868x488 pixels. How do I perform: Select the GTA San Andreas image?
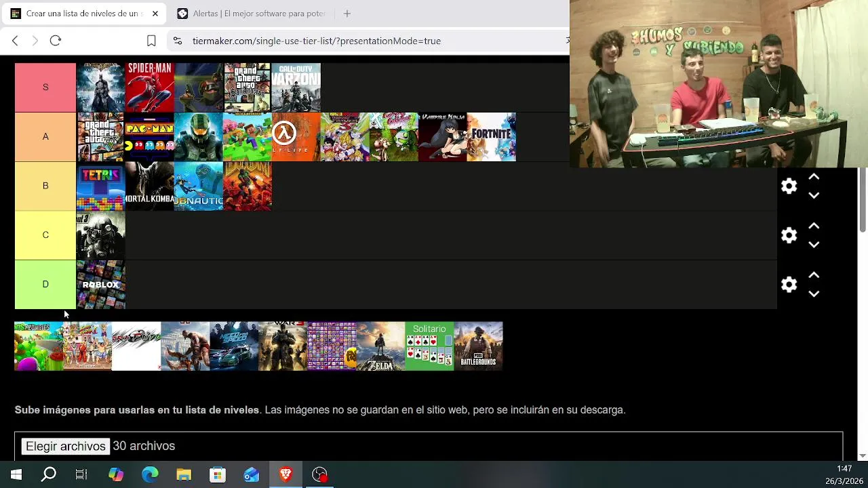[x=248, y=87]
